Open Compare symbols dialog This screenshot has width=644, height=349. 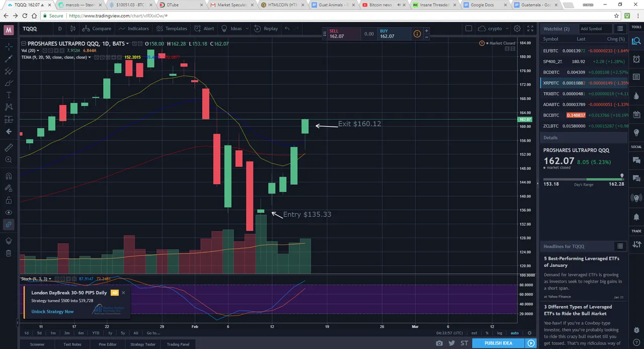point(97,29)
